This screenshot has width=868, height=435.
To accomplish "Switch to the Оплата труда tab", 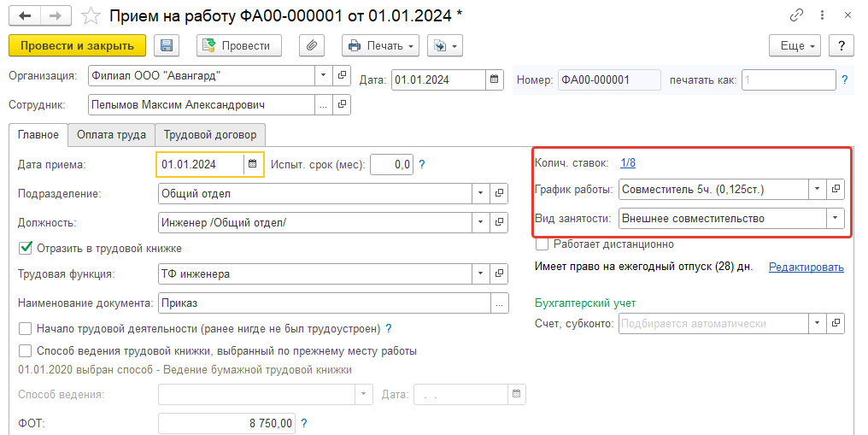I will 111,134.
